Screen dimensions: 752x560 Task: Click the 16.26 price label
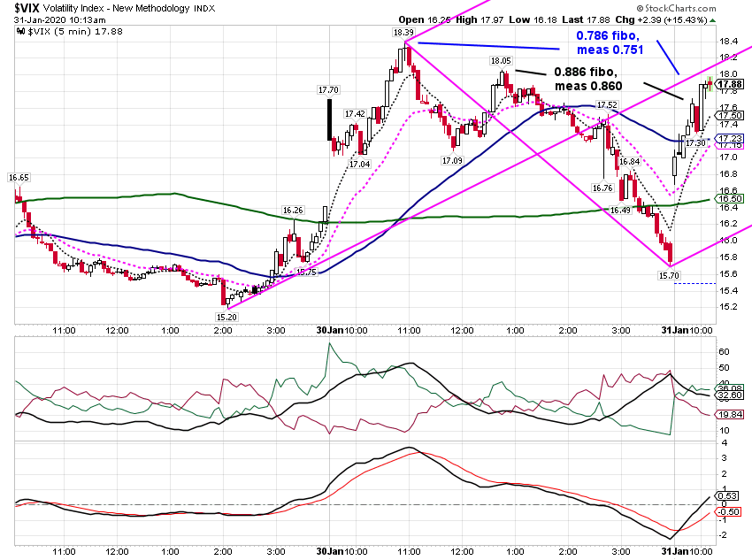click(x=293, y=210)
